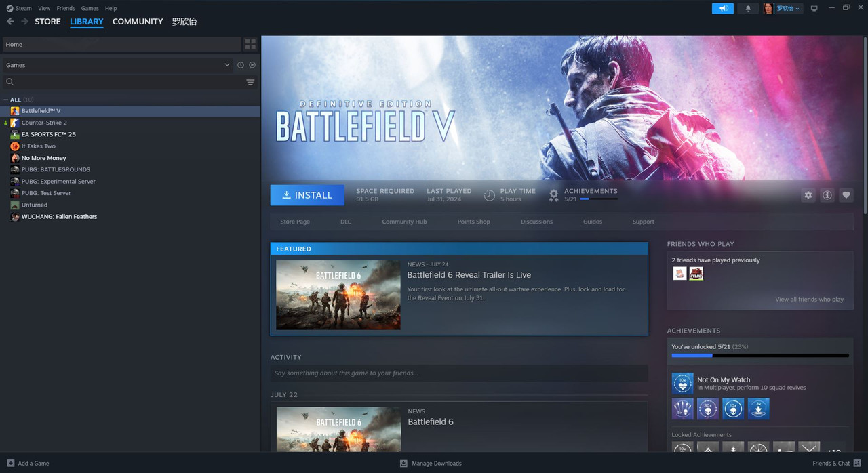
Task: Click the play time clock icon
Action: [x=489, y=195]
